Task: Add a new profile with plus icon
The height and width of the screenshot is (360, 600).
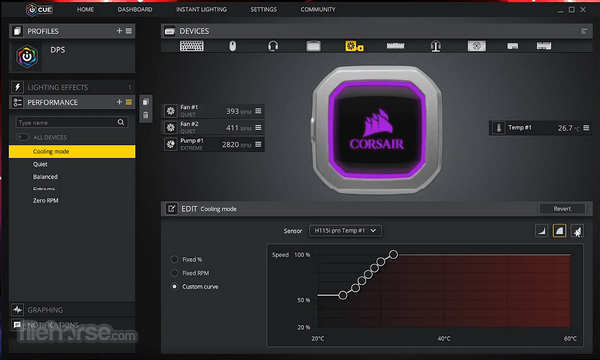Action: 119,31
